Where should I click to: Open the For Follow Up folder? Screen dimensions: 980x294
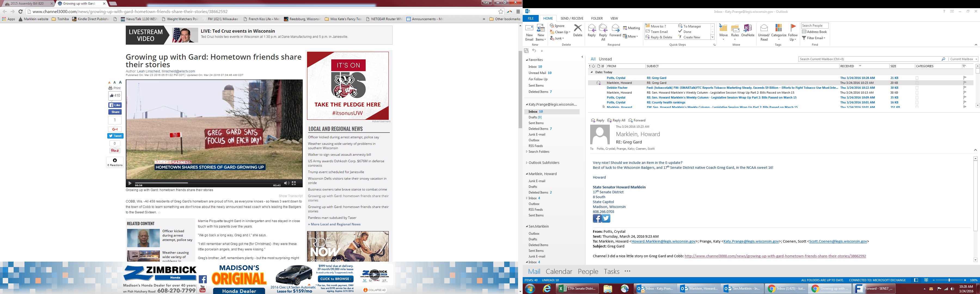pyautogui.click(x=538, y=79)
